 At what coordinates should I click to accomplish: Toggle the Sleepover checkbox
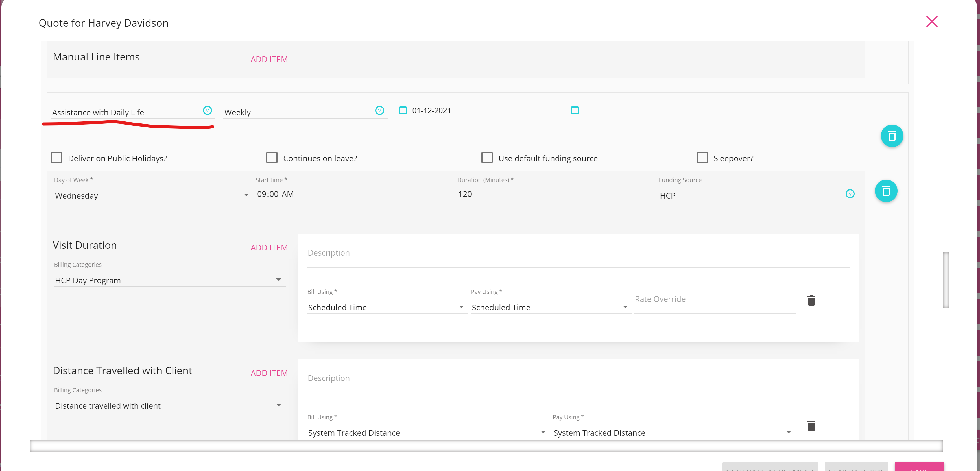702,158
